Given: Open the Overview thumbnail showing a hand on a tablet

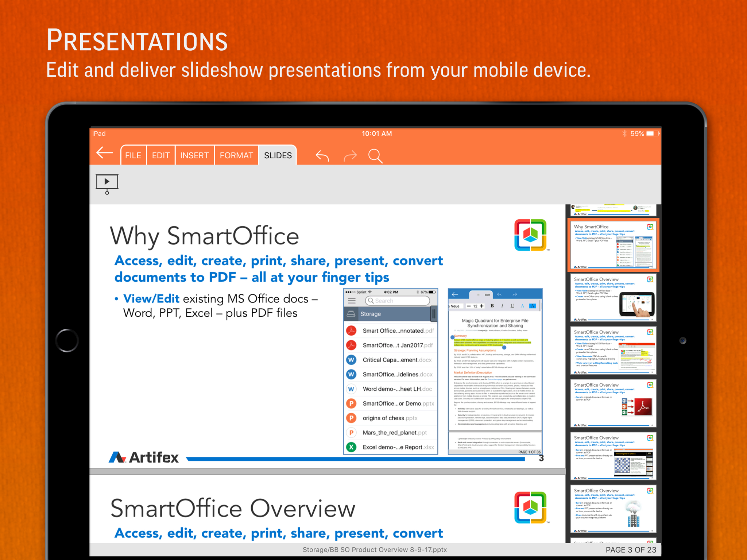Looking at the screenshot, I should [x=613, y=298].
